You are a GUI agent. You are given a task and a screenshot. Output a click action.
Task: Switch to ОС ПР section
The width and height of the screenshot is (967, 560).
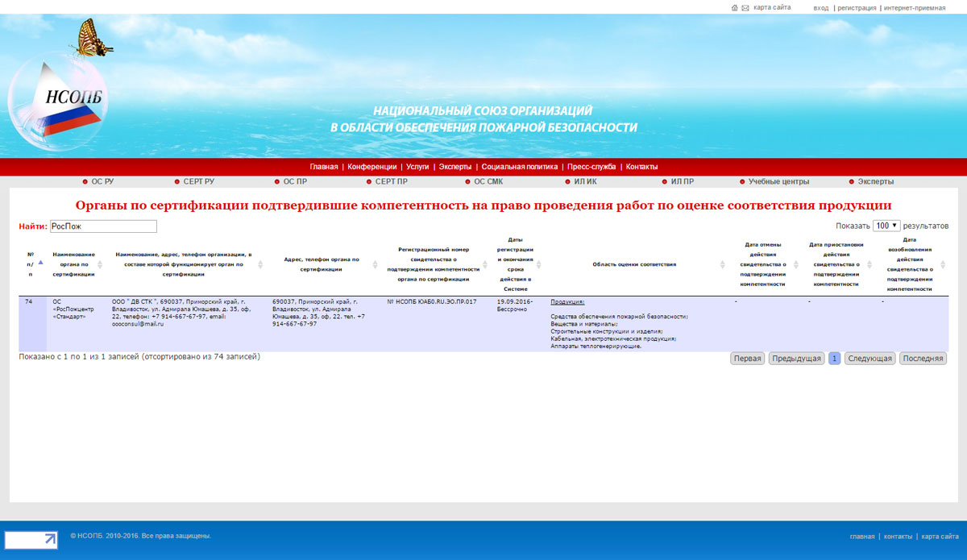[x=295, y=182]
